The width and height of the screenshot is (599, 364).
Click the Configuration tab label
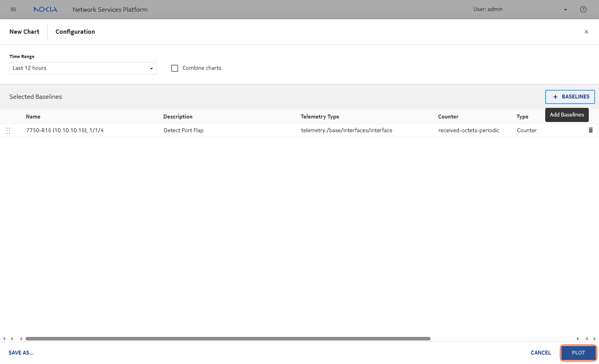coord(75,32)
